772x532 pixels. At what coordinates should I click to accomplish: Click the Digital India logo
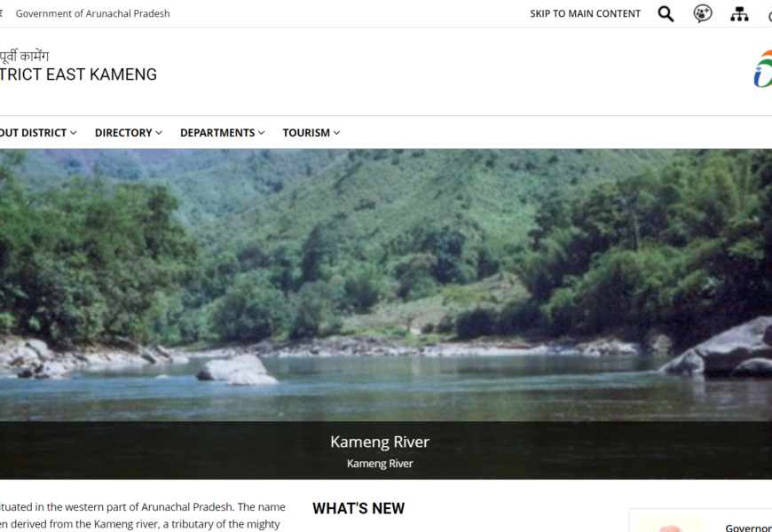[762, 69]
